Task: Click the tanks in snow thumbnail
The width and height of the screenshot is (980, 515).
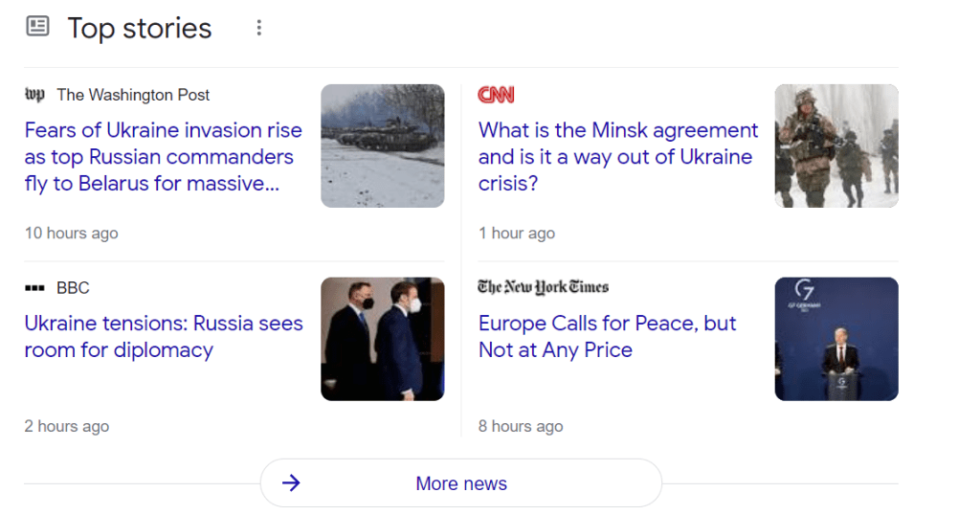Action: 382,146
